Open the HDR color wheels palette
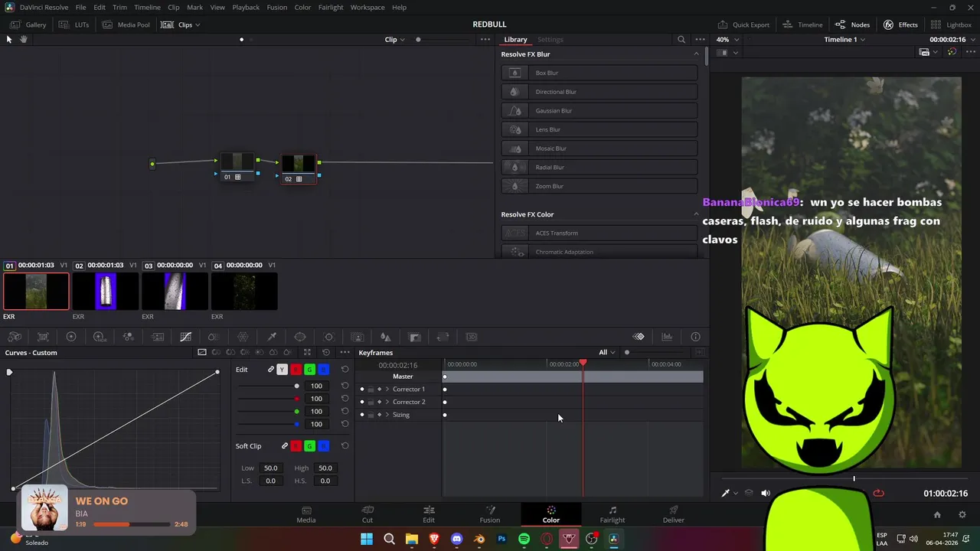The height and width of the screenshot is (551, 980). 100,337
